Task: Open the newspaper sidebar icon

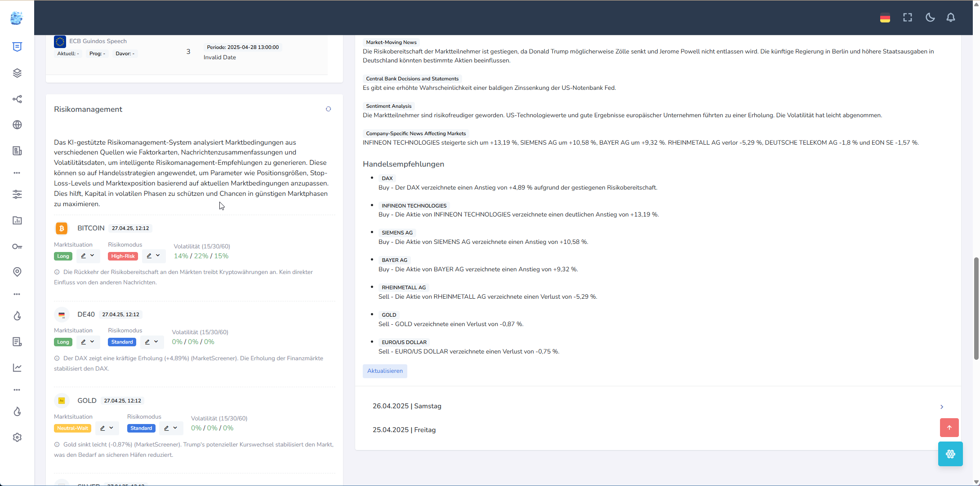Action: click(x=17, y=151)
